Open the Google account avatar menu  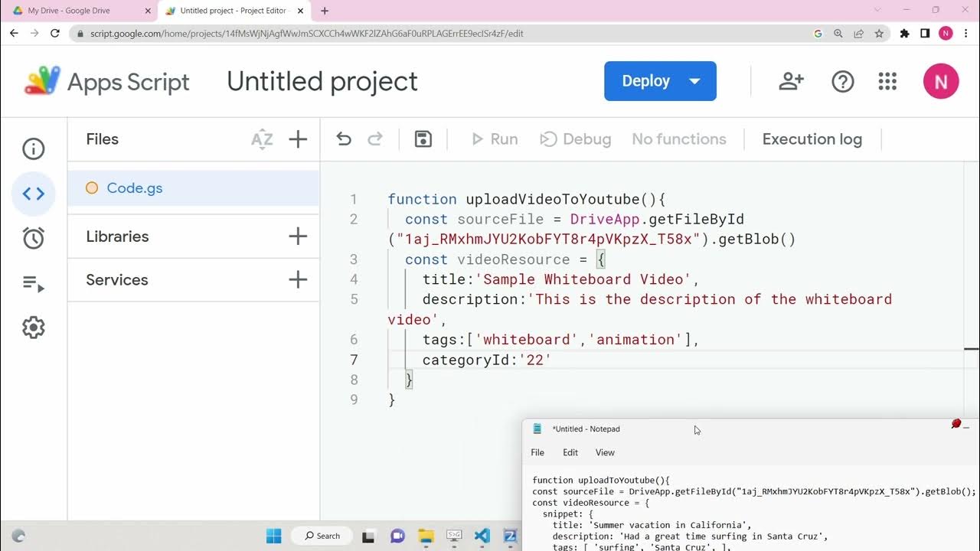pyautogui.click(x=941, y=81)
